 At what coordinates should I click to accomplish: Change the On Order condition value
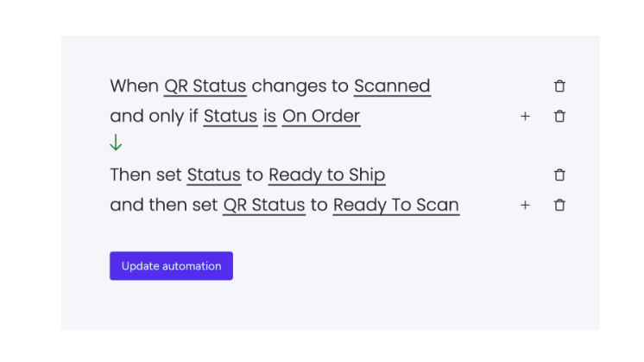321,117
